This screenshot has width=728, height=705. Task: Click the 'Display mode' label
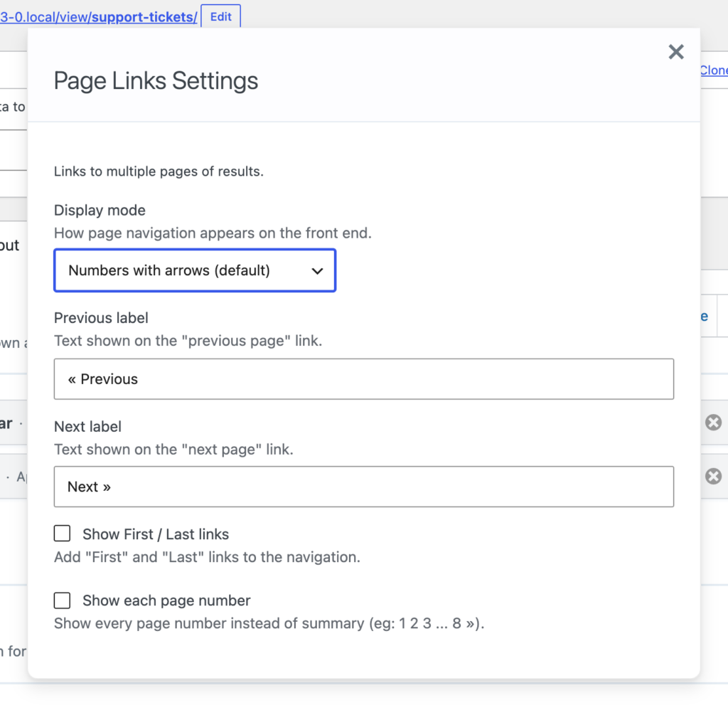point(100,210)
